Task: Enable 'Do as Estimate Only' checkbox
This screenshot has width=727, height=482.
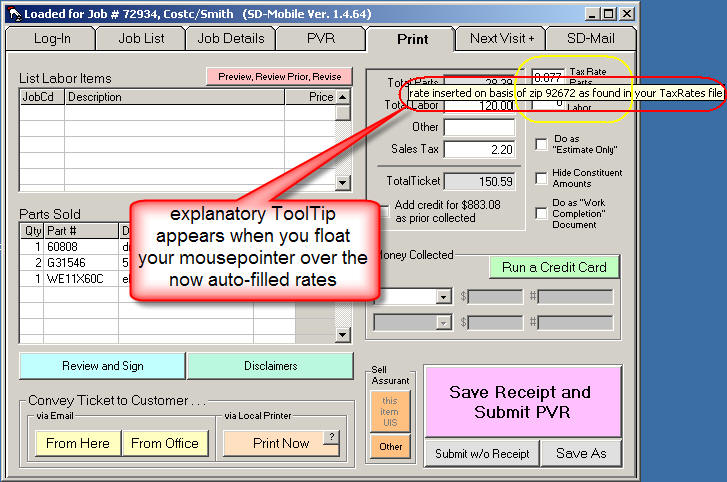Action: [x=541, y=144]
